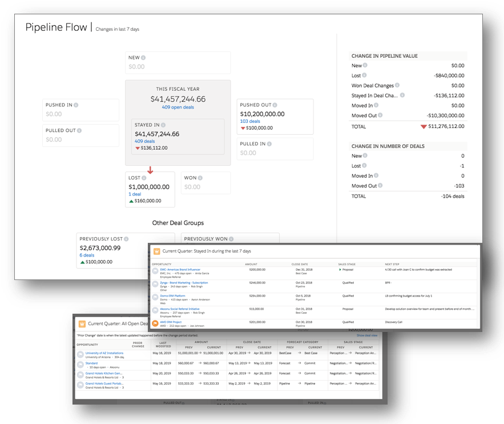
Task: Click the flag icon for Grand Hotels Kitchen Gen... row
Action: (x=80, y=375)
